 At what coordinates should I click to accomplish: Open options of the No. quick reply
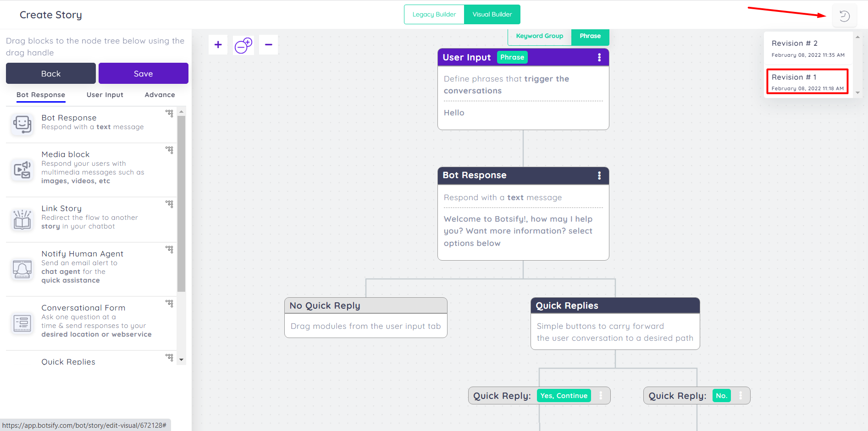(740, 395)
